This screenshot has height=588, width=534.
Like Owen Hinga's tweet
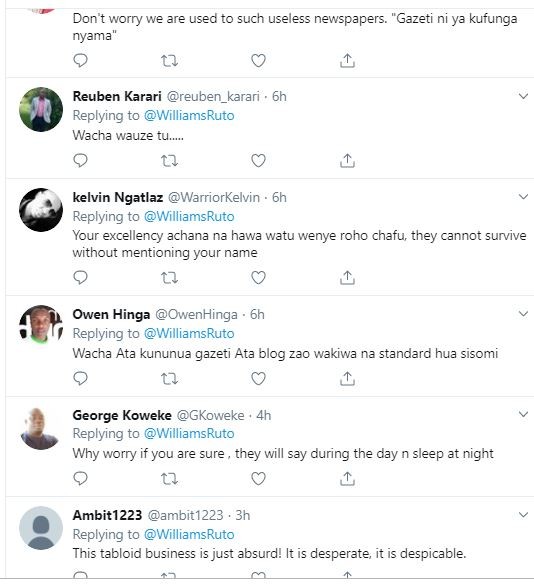258,378
